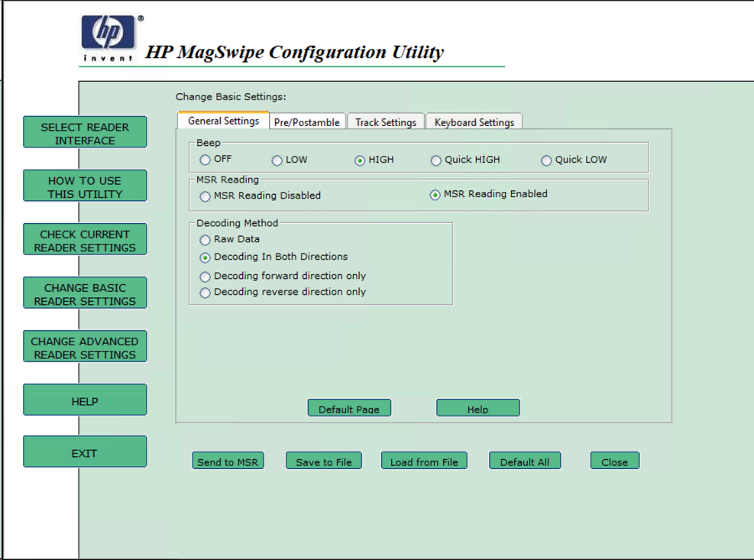Check current reader settings
This screenshot has width=754, height=560.
pos(85,239)
